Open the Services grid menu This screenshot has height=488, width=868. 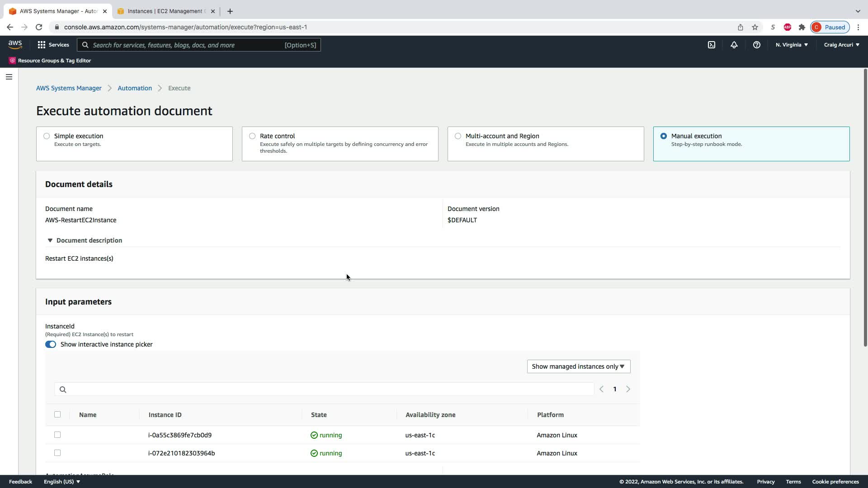[x=53, y=45]
